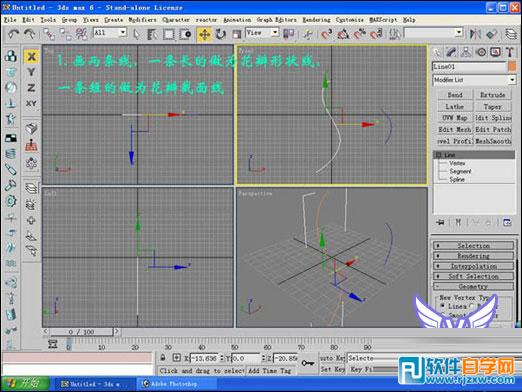Click the Select and Manipulate icon
522x392 pixels.
click(x=308, y=34)
